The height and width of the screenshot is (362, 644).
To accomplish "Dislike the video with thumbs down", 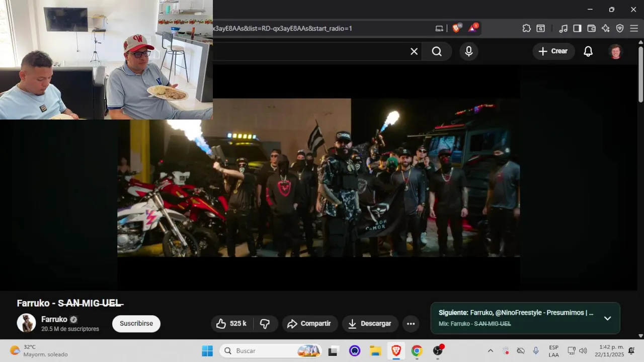I will (x=265, y=324).
